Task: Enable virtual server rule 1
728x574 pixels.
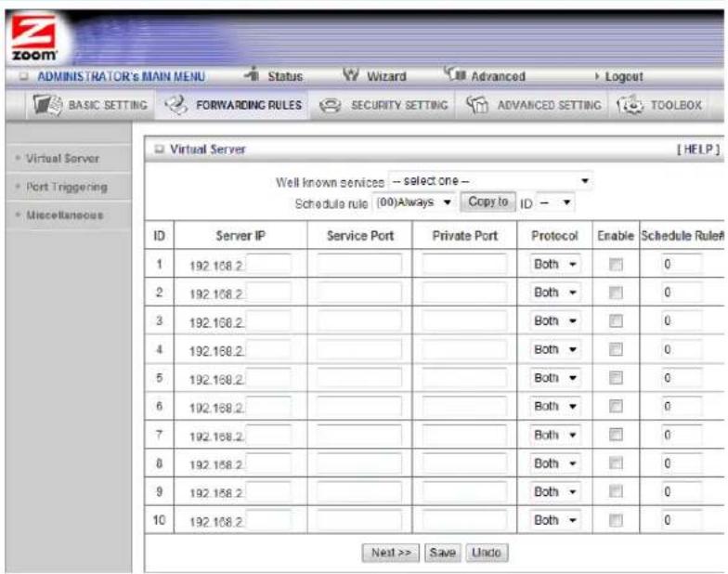Action: coord(616,265)
